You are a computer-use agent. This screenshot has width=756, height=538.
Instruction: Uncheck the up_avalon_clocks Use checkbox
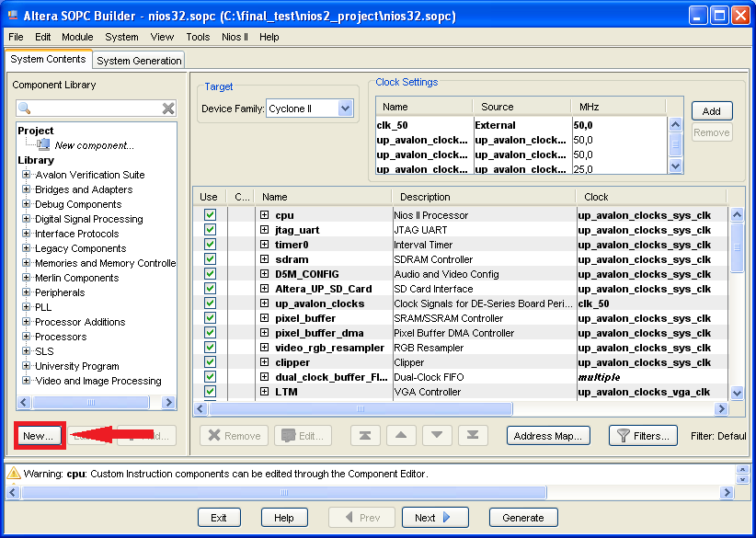[x=210, y=303]
